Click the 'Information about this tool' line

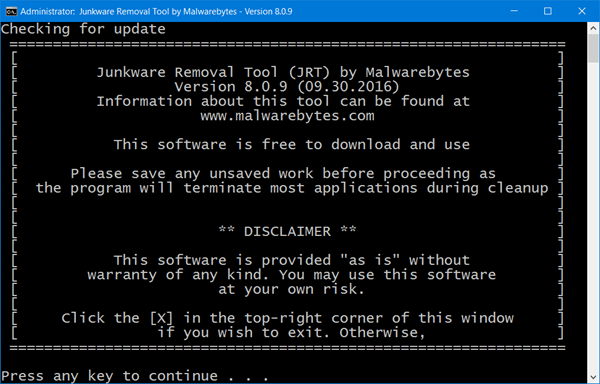[283, 101]
